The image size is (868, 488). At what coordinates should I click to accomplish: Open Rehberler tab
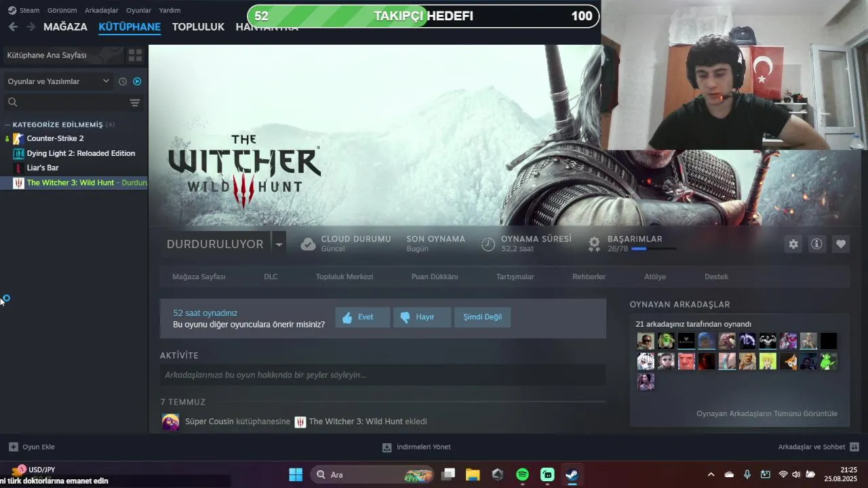click(589, 277)
